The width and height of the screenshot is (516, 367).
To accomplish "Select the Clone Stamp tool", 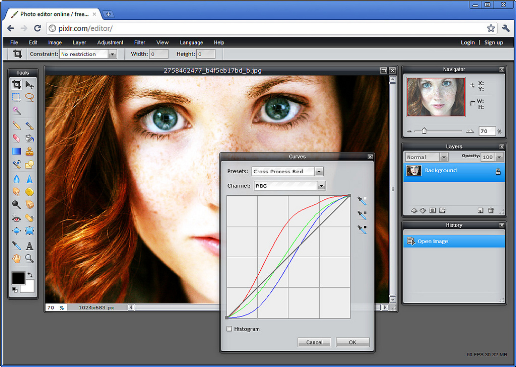I will [30, 151].
